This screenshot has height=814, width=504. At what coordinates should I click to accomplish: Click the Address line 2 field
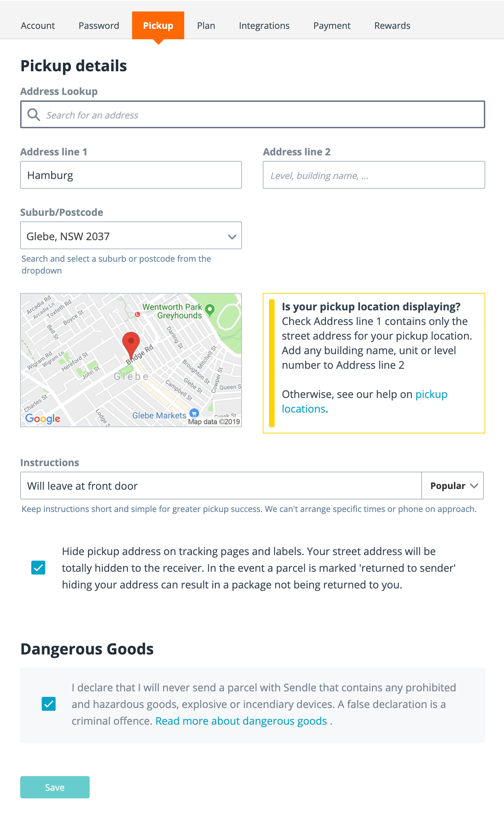pyautogui.click(x=373, y=175)
